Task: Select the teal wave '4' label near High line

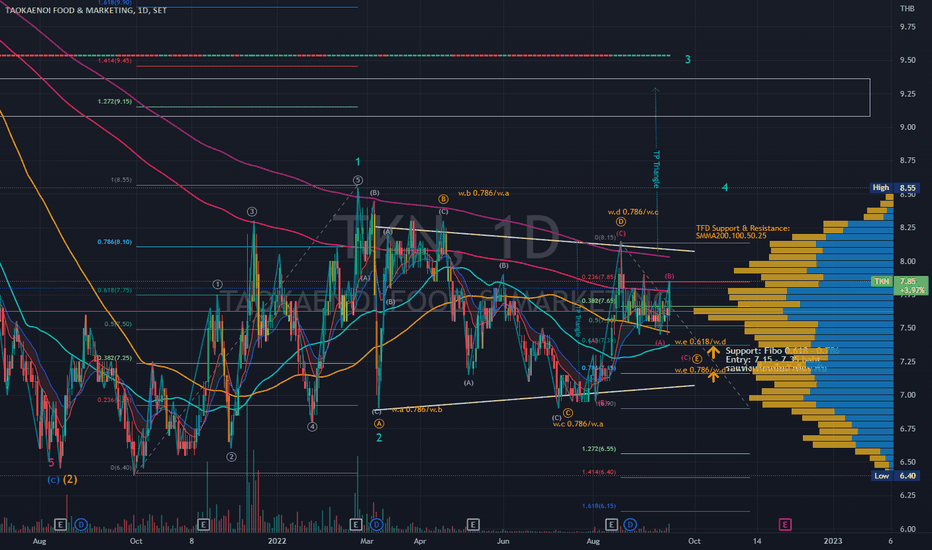Action: pos(725,188)
